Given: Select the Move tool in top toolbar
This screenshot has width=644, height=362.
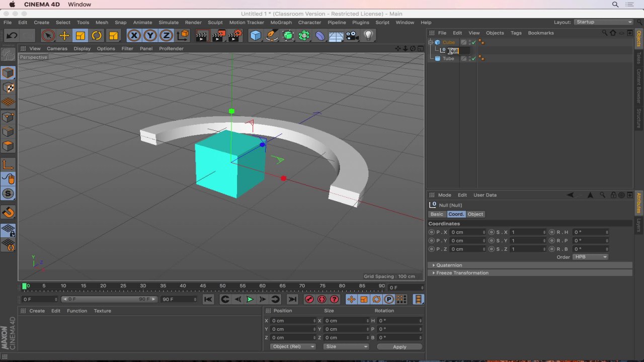Looking at the screenshot, I should 64,35.
